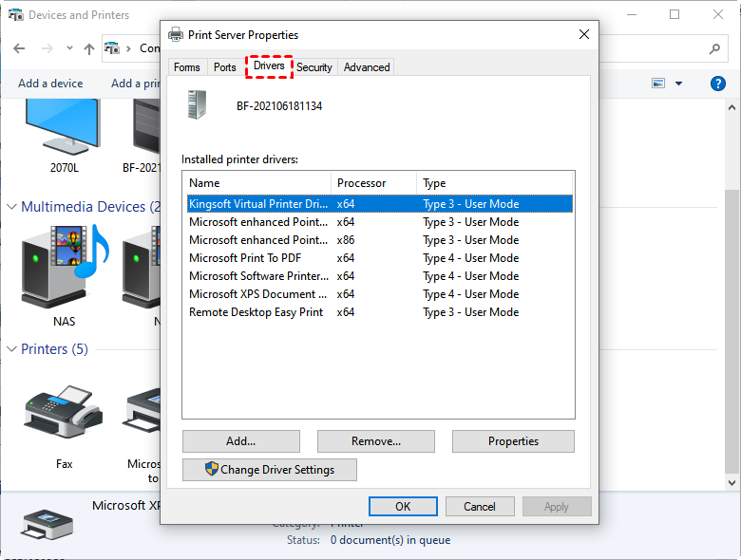Click the Remove... driver button
The height and width of the screenshot is (560, 741).
coord(376,441)
